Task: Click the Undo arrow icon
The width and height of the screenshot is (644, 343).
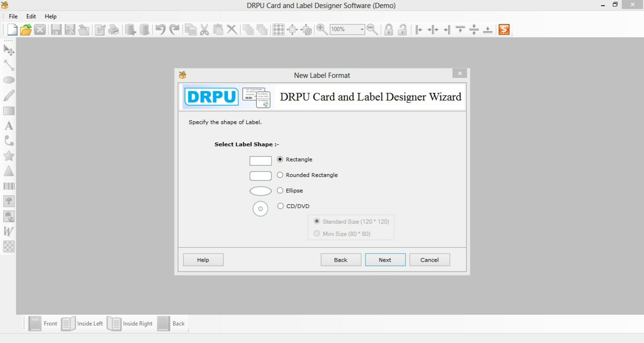Action: [160, 30]
